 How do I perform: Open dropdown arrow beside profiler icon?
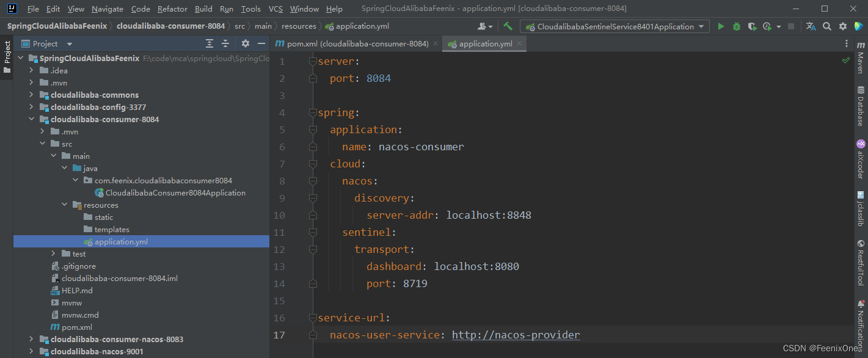(x=779, y=26)
